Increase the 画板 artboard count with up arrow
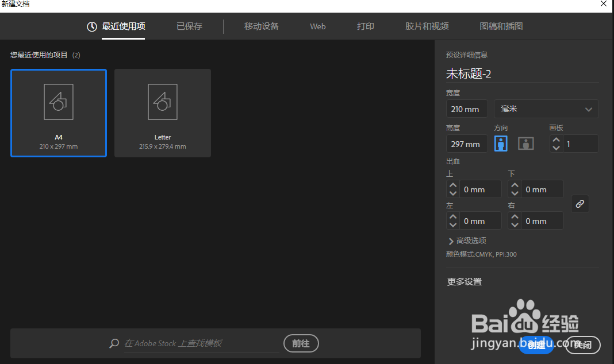The width and height of the screenshot is (614, 364). [556, 140]
